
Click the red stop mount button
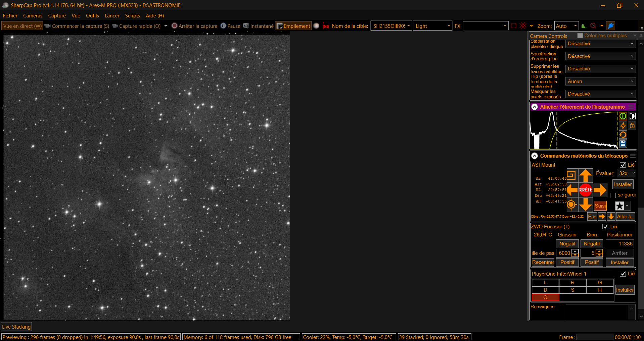[x=585, y=190]
